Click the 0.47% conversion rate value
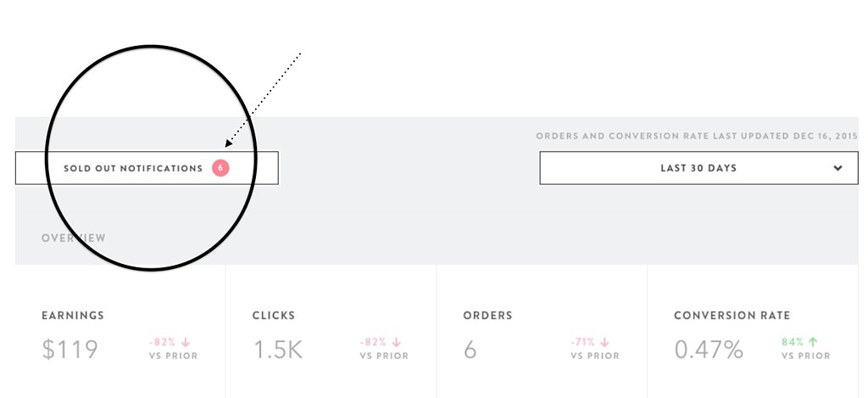 point(709,350)
